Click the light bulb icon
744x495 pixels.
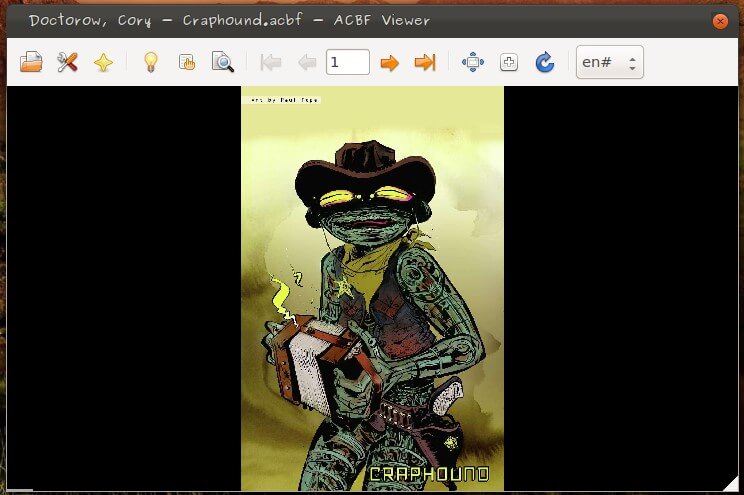pyautogui.click(x=151, y=62)
